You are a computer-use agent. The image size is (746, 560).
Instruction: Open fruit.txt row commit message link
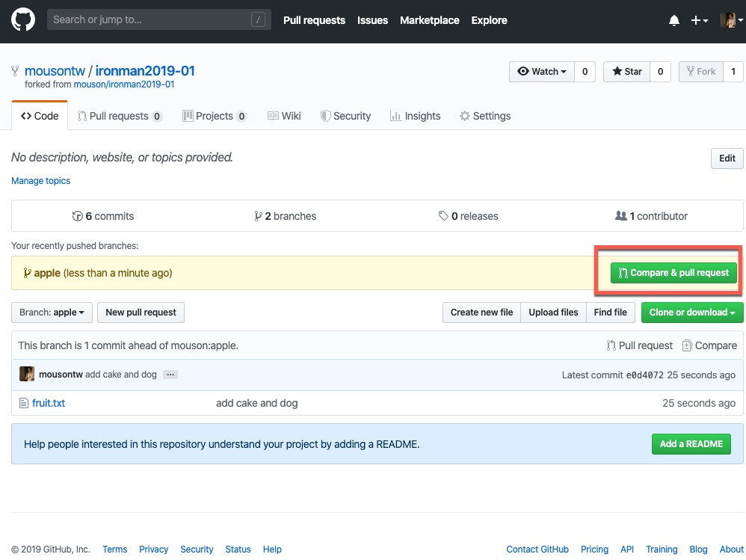pos(257,403)
